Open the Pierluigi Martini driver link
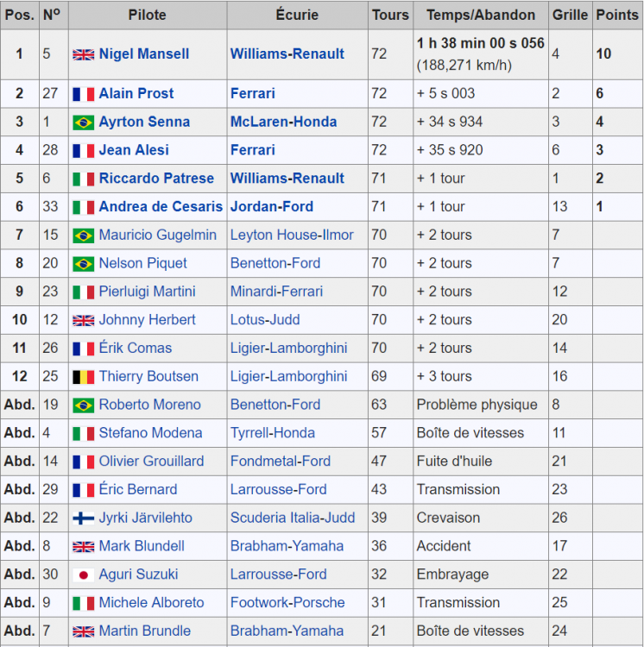644x647 pixels. tap(148, 292)
